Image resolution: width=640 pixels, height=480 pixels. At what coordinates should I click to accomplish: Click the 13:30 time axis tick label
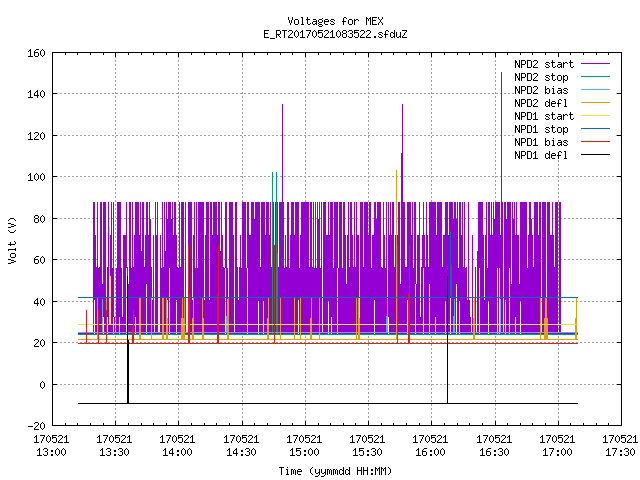point(114,452)
